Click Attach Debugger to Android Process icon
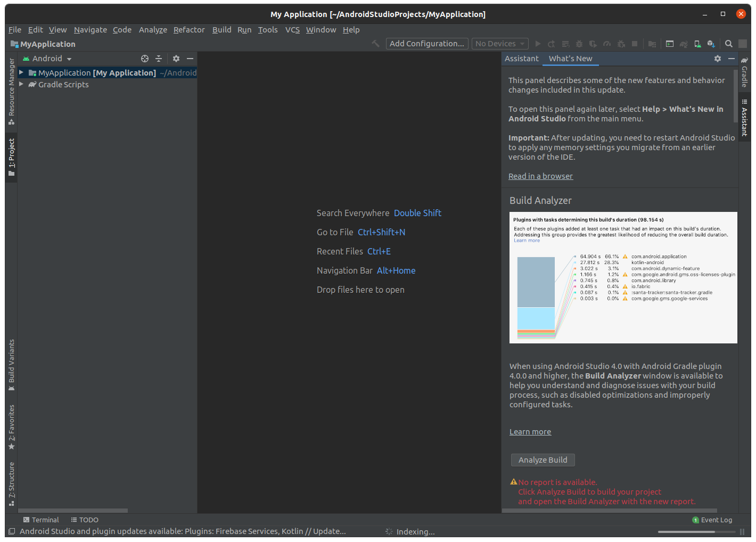The image size is (756, 542). (621, 44)
